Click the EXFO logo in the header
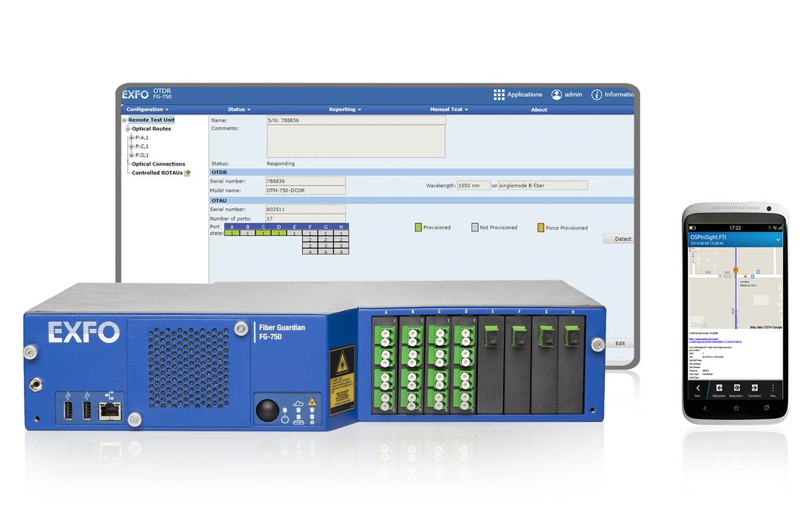The width and height of the screenshot is (812, 523). pyautogui.click(x=135, y=95)
